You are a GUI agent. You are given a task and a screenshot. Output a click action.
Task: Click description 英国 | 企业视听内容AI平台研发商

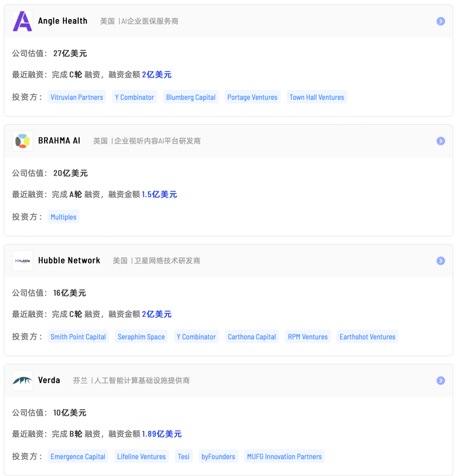pos(147,141)
